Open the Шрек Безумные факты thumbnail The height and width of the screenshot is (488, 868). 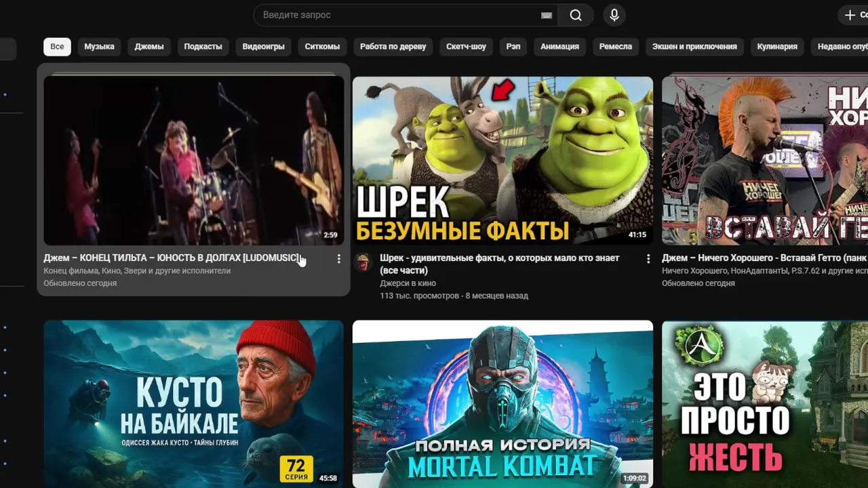tap(502, 160)
